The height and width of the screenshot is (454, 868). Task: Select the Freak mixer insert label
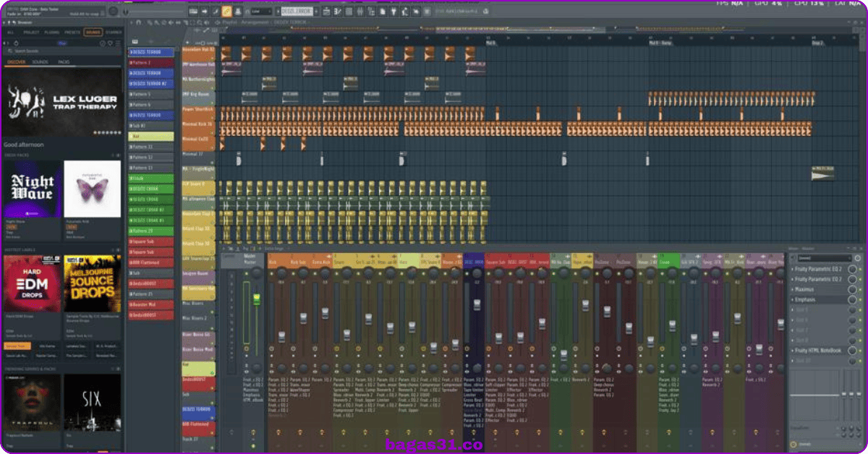click(668, 262)
